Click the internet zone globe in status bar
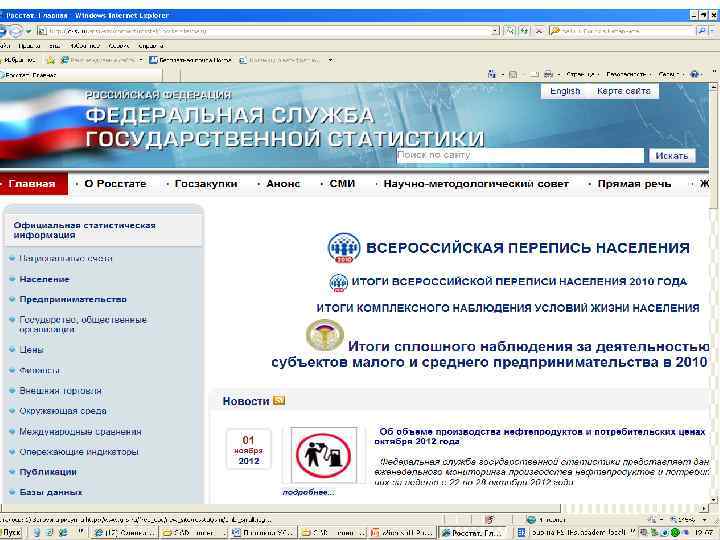720x540 pixels. (x=531, y=519)
